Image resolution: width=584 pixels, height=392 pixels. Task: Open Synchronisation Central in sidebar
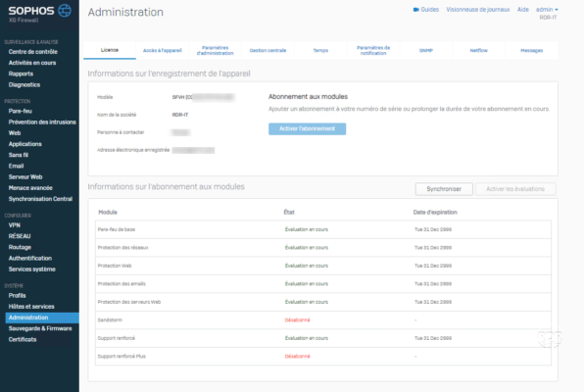tap(40, 199)
